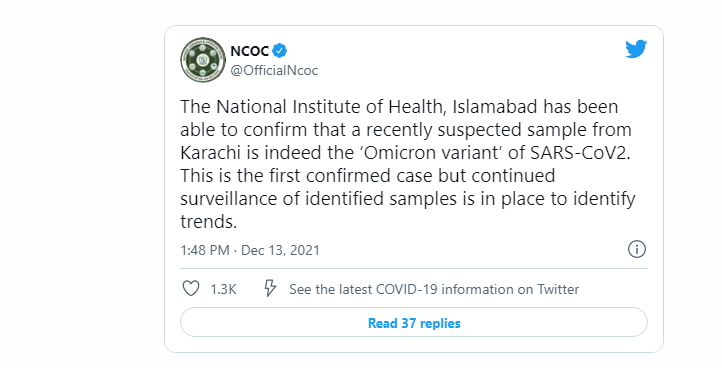Click the 1.3K likes count
Screen dimensions: 722x368
pyautogui.click(x=223, y=289)
